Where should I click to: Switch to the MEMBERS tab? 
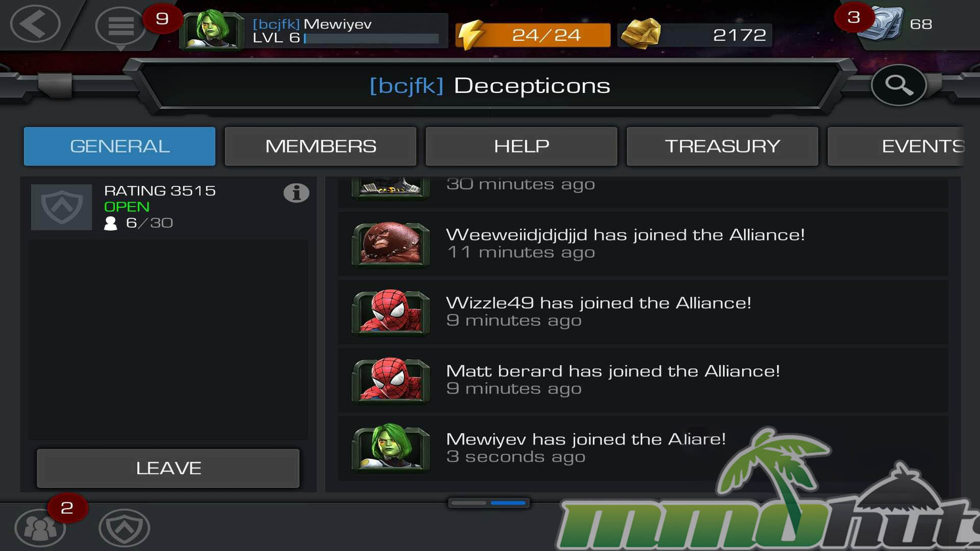tap(321, 146)
